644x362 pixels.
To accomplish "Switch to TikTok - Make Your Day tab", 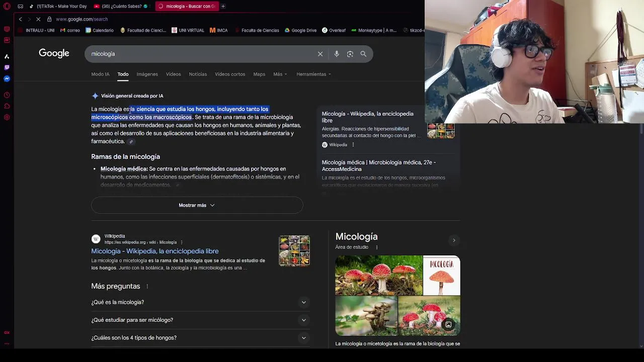I will point(58,6).
